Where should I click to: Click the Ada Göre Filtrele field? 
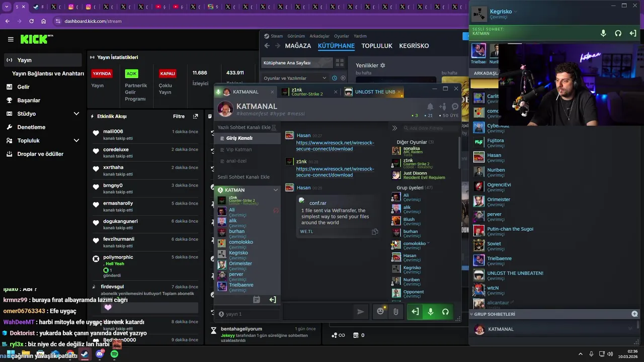[x=431, y=128]
